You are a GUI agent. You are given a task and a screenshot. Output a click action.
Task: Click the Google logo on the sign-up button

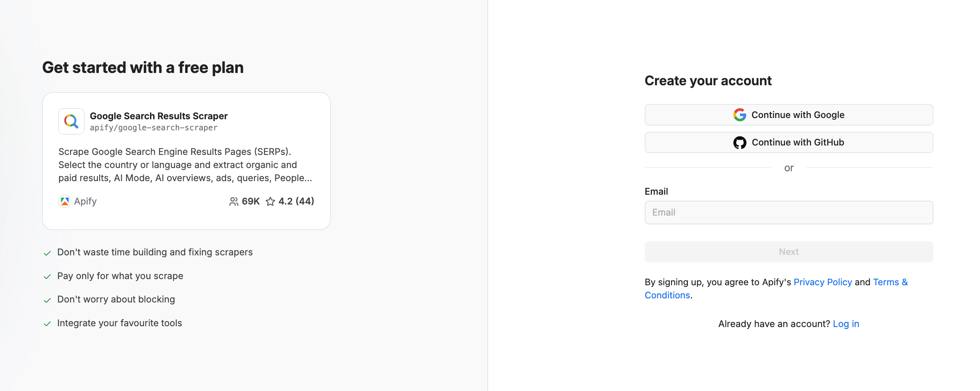[x=739, y=115]
